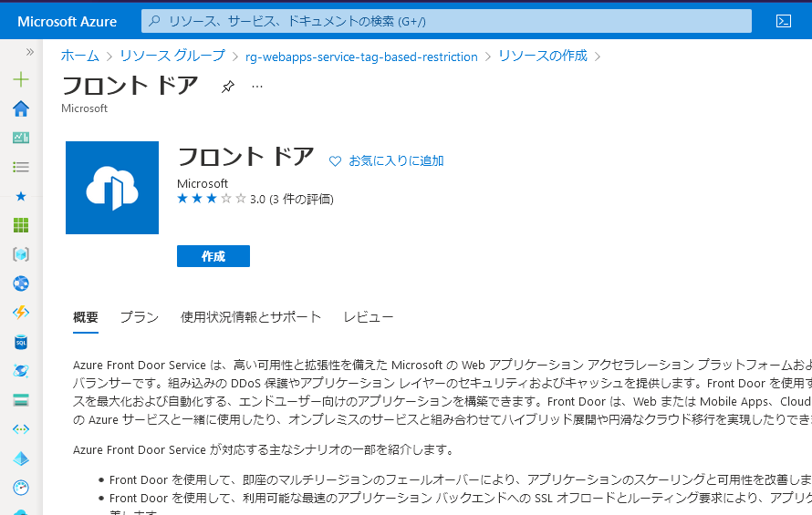Open All services list icon in sidebar

[x=21, y=167]
